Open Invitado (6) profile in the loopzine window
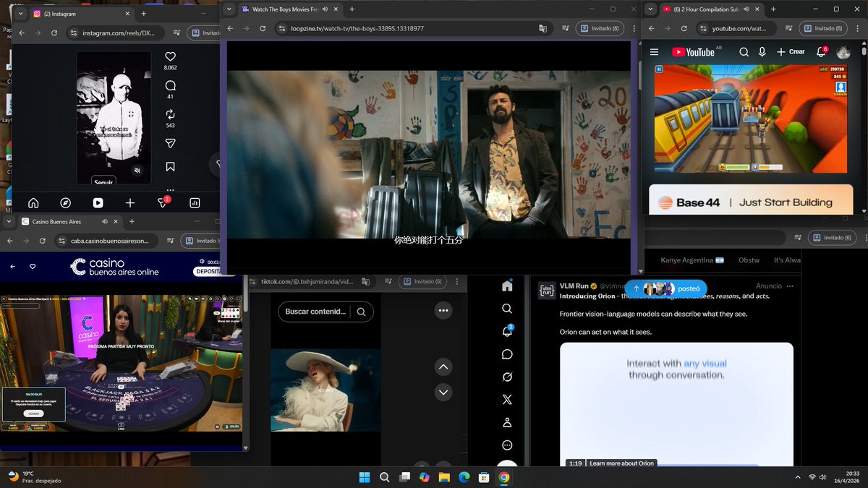The width and height of the screenshot is (868, 488). pyautogui.click(x=599, y=28)
